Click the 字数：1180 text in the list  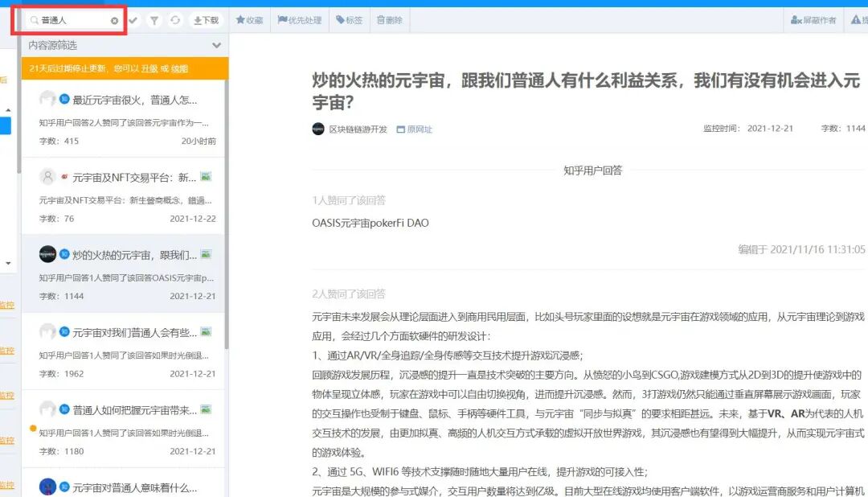[61, 452]
